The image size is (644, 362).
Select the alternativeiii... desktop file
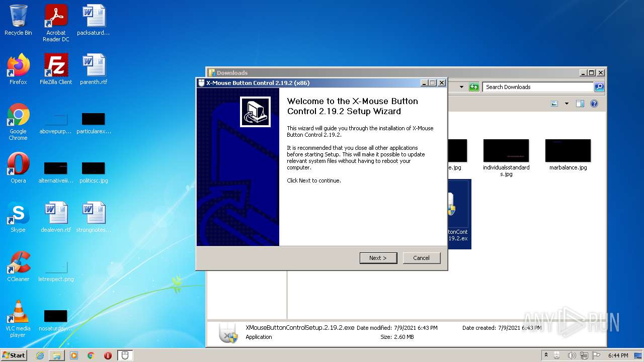point(56,172)
